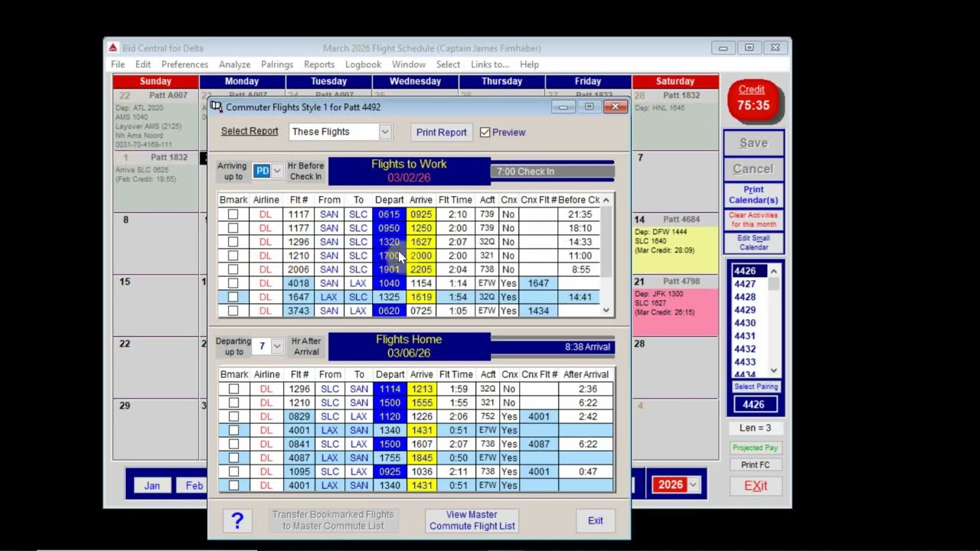The width and height of the screenshot is (980, 551).
Task: Click the Commuter Flights window title icon
Action: pyautogui.click(x=216, y=107)
